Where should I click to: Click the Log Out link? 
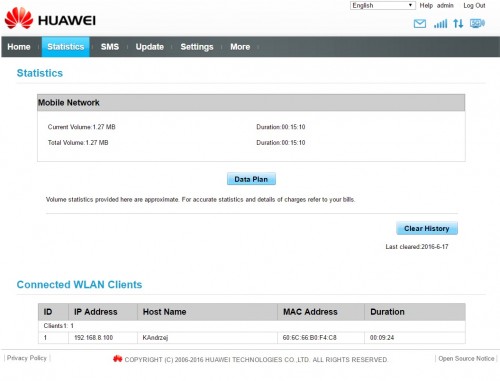[474, 5]
